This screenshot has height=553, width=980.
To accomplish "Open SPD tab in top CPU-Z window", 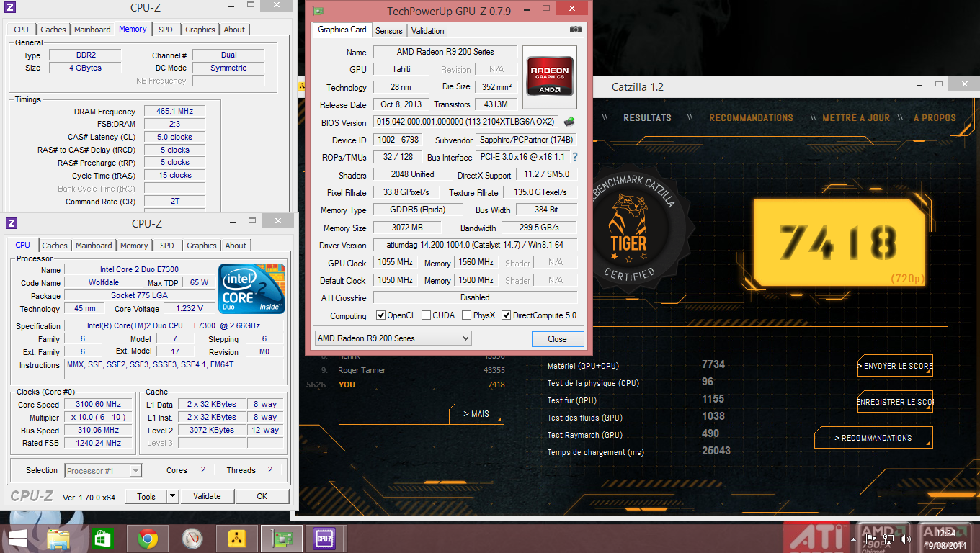I will tap(166, 30).
